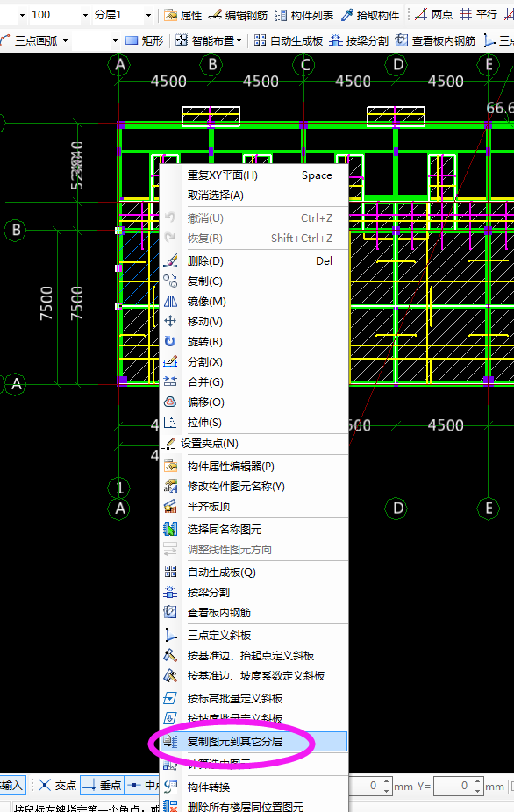Viewport: 514px width, 812px height.
Task: Click 镜像(M) mirror menu entry
Action: point(253,302)
